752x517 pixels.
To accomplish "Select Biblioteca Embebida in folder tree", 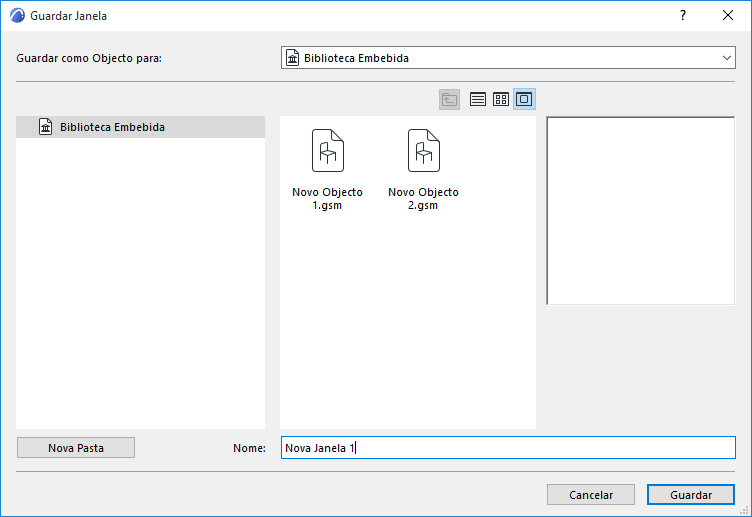I will click(141, 127).
